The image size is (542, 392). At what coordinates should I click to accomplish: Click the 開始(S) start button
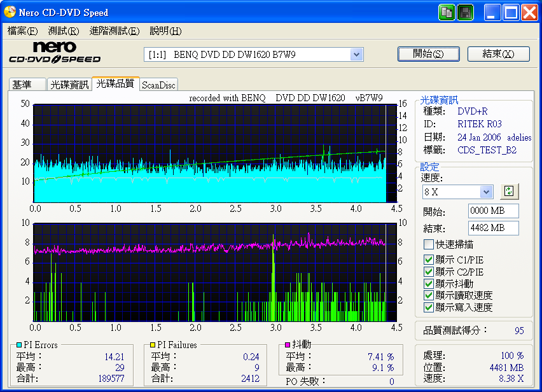coord(429,54)
